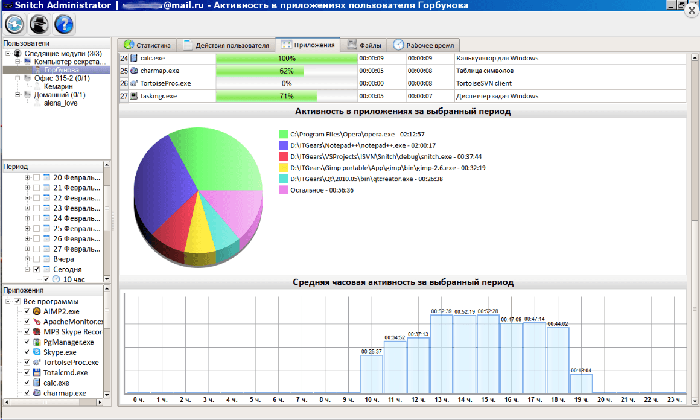Click the TortoiseProc icon in table row 26
Viewport: 700px width, 420px height.
(134, 83)
